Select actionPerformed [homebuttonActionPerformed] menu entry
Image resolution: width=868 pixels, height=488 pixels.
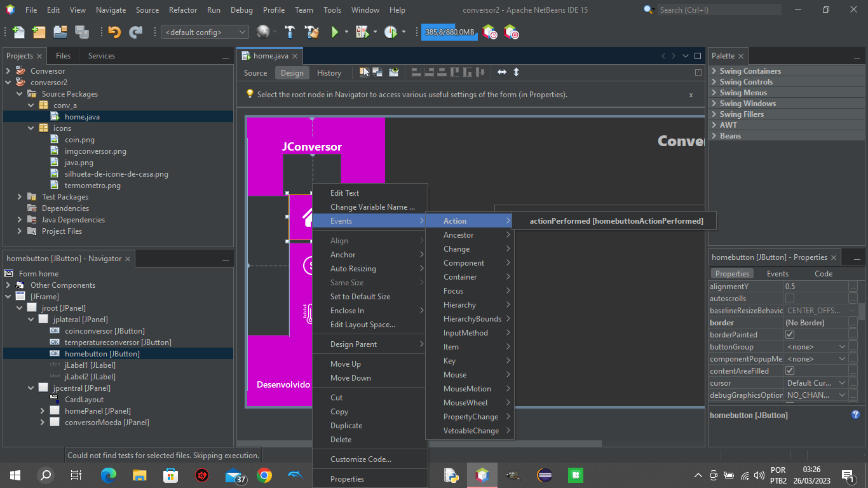616,221
